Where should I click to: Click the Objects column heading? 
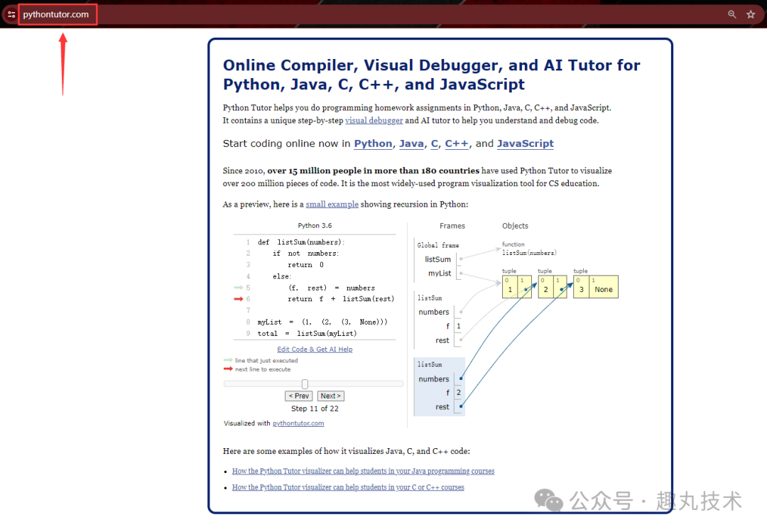(x=515, y=226)
